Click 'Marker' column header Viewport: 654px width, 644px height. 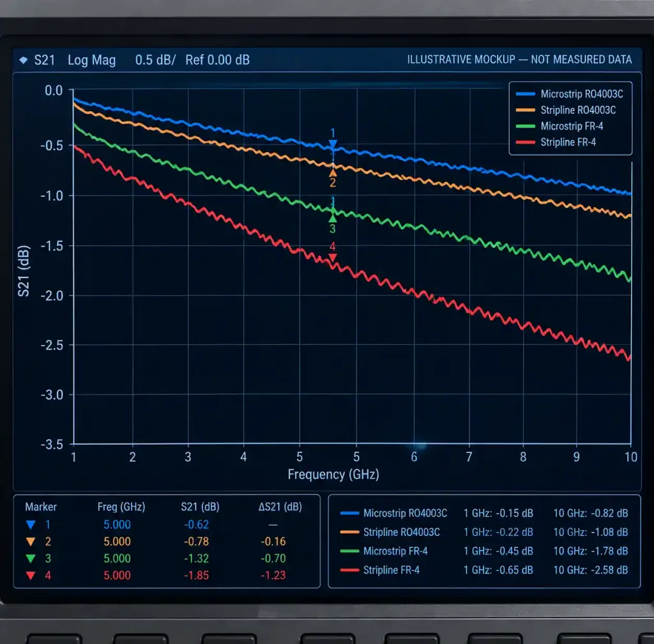(41, 507)
